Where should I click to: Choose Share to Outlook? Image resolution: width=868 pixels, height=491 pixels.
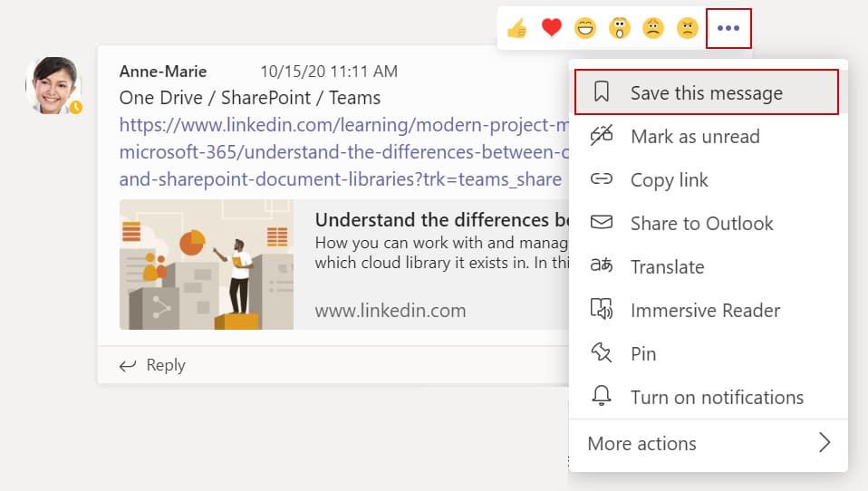[708, 223]
